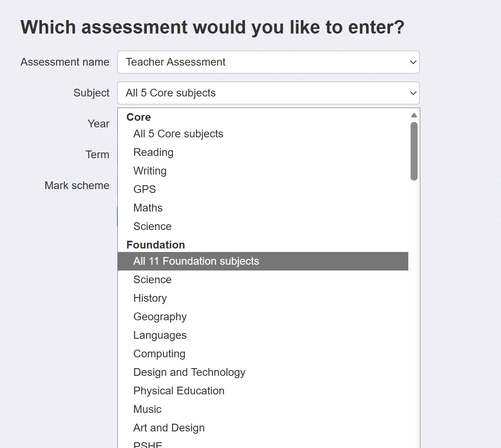
Task: Select Languages in the dropdown list
Action: [160, 335]
